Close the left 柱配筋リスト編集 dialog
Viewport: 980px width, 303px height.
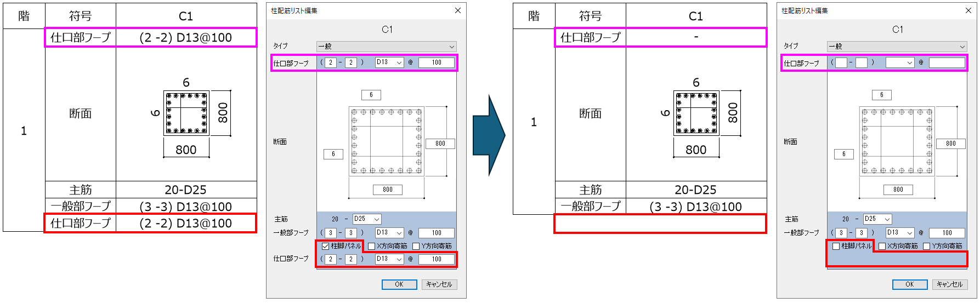(458, 10)
